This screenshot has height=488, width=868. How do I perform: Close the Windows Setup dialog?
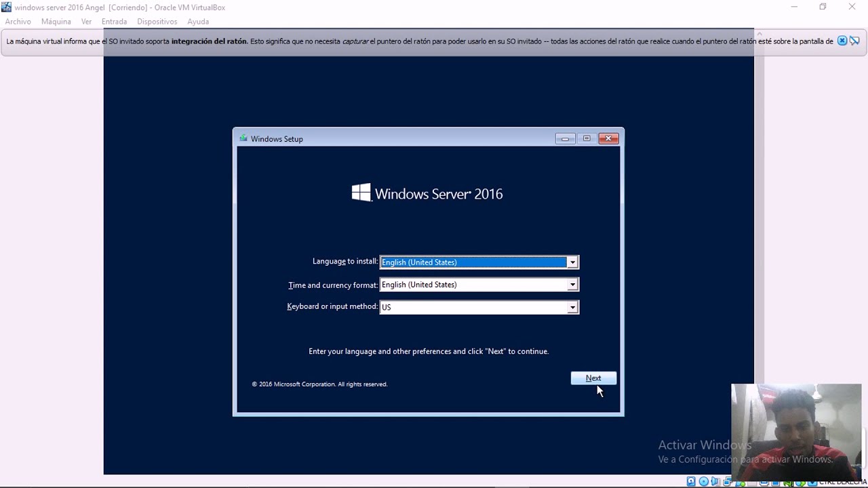[x=608, y=138]
